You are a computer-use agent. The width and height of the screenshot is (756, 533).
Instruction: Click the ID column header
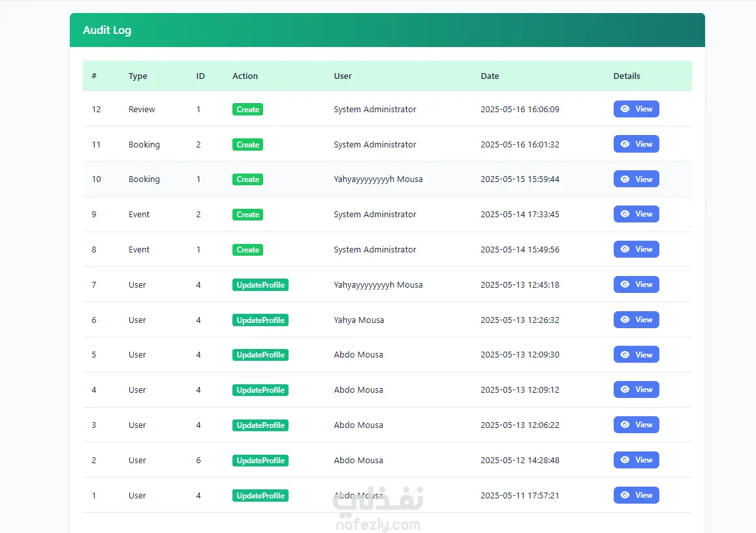tap(200, 76)
